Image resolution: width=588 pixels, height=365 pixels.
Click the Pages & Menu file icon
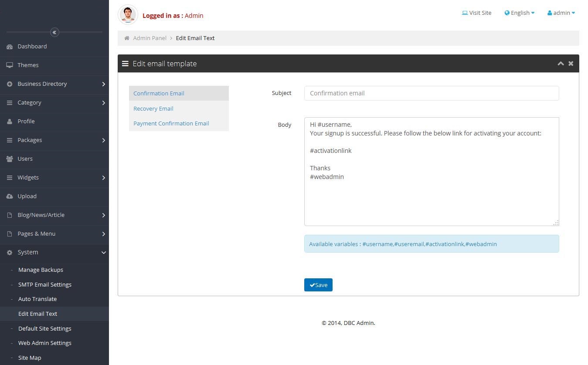(x=10, y=234)
